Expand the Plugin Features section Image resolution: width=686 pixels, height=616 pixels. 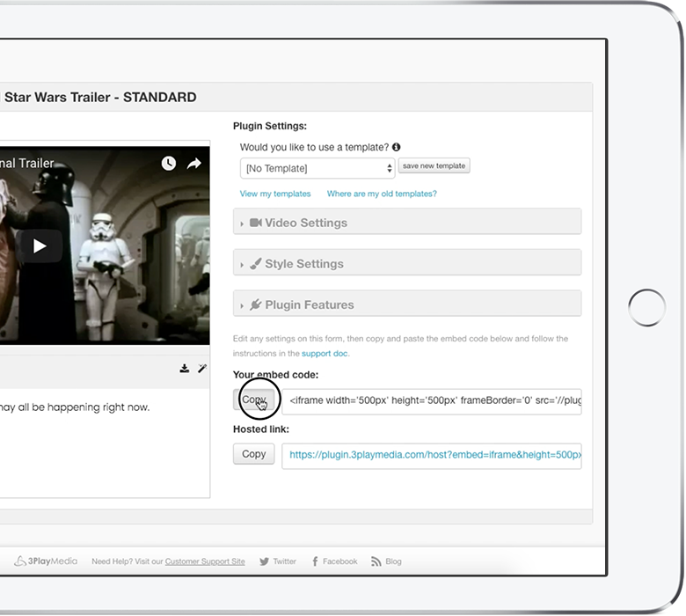click(x=407, y=304)
